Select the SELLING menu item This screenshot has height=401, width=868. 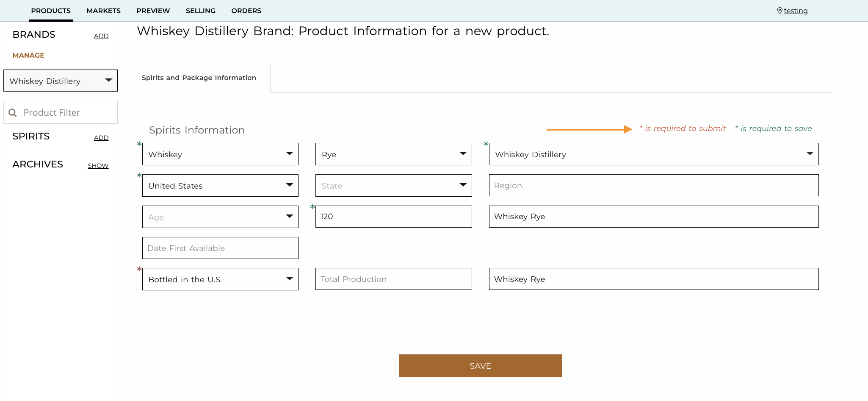200,11
